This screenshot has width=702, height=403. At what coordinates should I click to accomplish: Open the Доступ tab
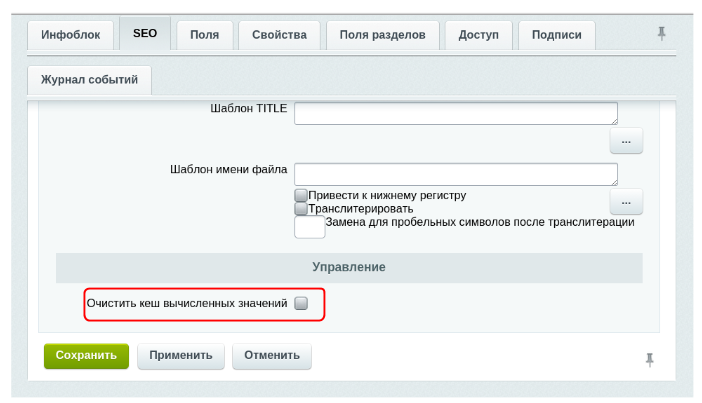478,35
